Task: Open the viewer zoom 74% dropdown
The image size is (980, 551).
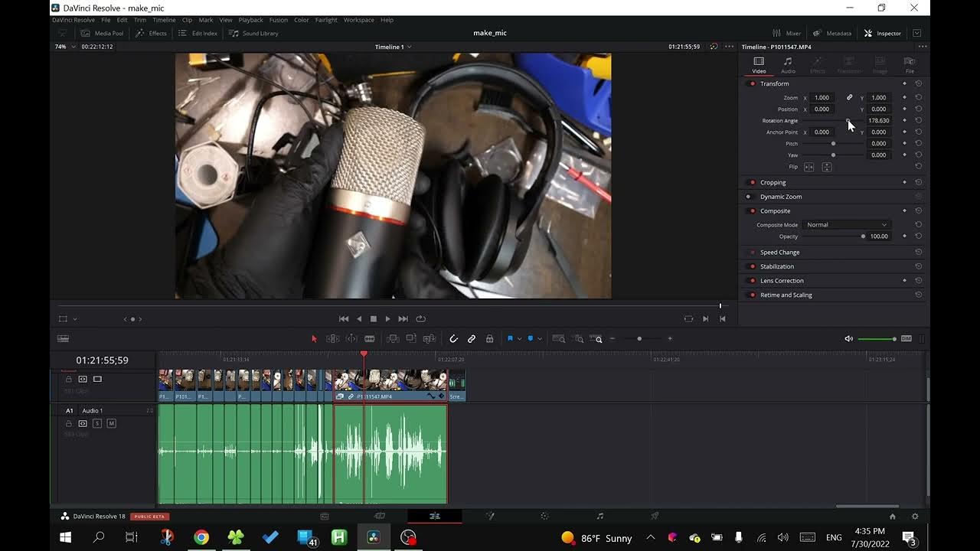Action: (66, 47)
